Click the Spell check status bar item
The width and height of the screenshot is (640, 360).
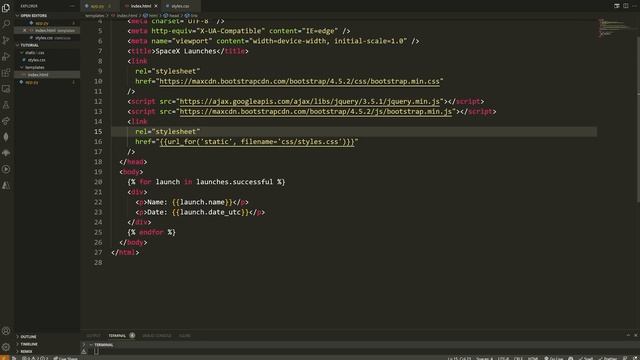point(586,358)
